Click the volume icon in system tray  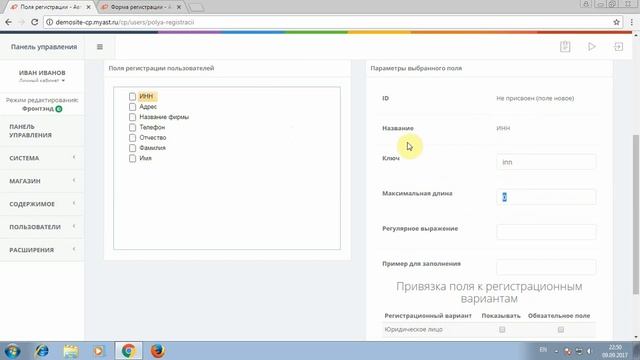(x=589, y=351)
